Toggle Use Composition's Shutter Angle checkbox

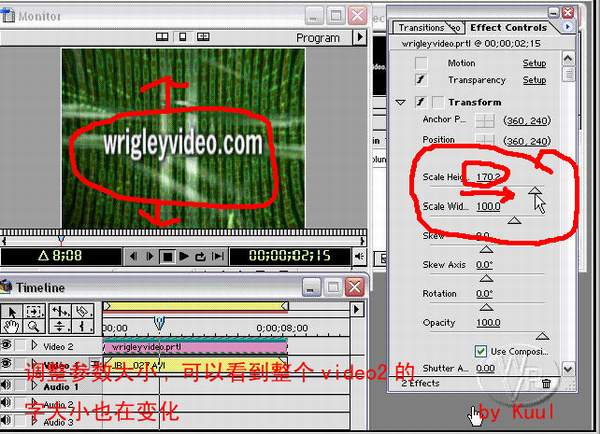(481, 351)
